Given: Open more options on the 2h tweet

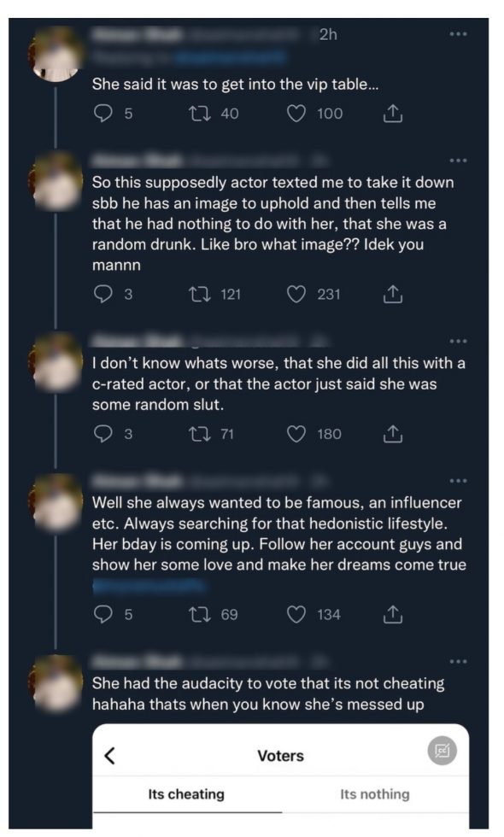Looking at the screenshot, I should coord(458,33).
